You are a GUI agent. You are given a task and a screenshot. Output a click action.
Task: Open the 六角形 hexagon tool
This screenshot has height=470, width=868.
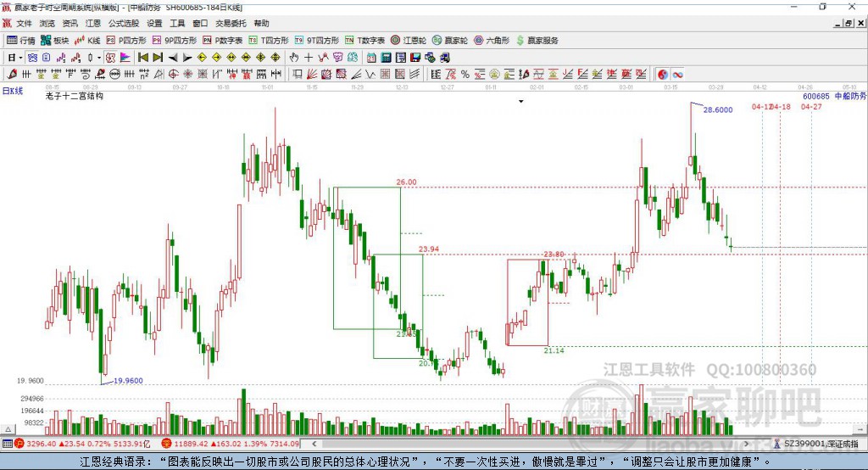[x=492, y=41]
